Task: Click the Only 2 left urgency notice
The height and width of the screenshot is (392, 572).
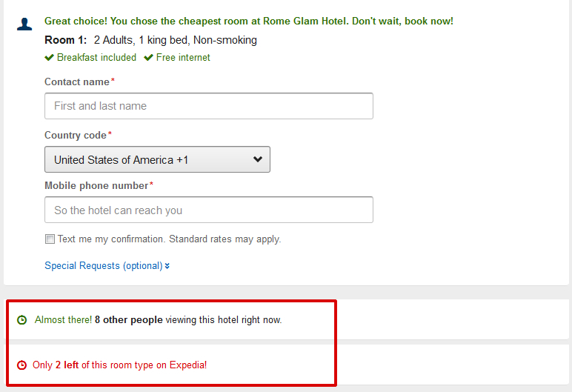Action: coord(119,365)
